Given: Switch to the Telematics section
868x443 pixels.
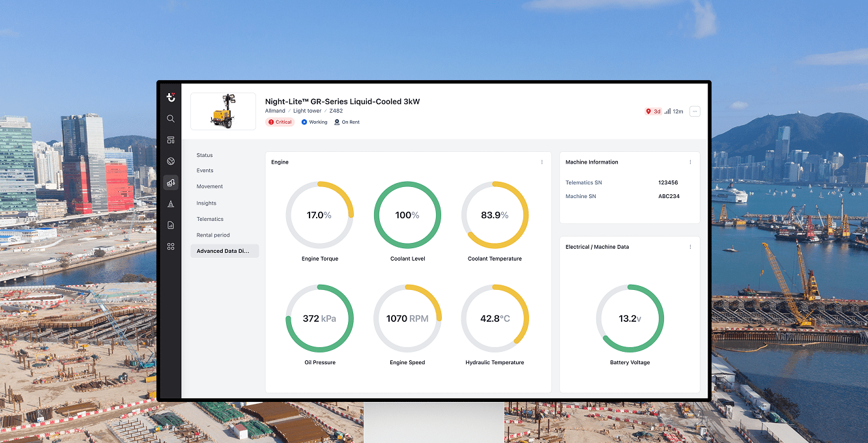Looking at the screenshot, I should [x=209, y=219].
